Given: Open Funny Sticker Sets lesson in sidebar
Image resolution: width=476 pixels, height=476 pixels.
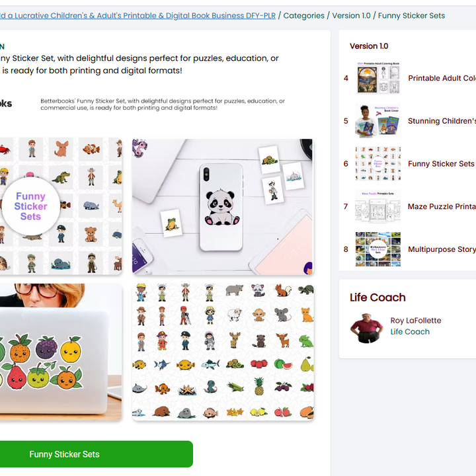Looking at the screenshot, I should 441,164.
